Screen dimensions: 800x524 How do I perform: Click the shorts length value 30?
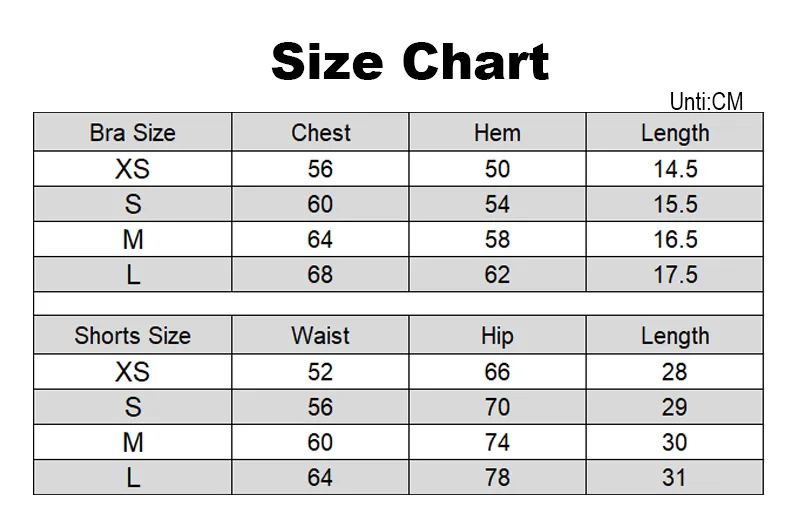[x=675, y=442]
